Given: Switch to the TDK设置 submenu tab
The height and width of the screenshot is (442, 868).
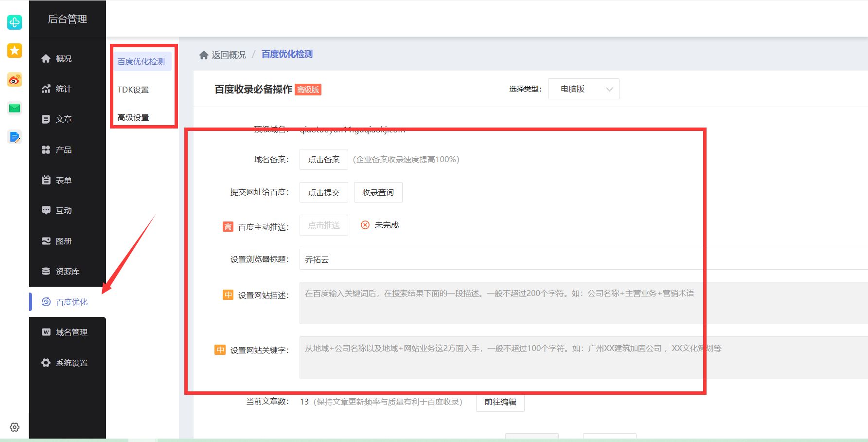Looking at the screenshot, I should 133,89.
